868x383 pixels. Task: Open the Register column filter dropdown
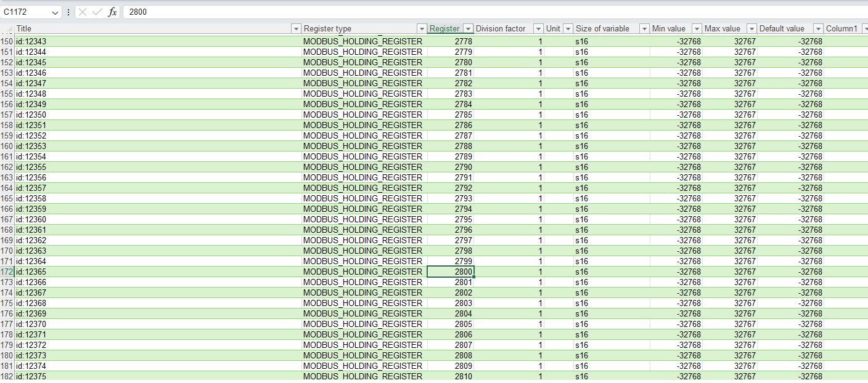tap(468, 29)
